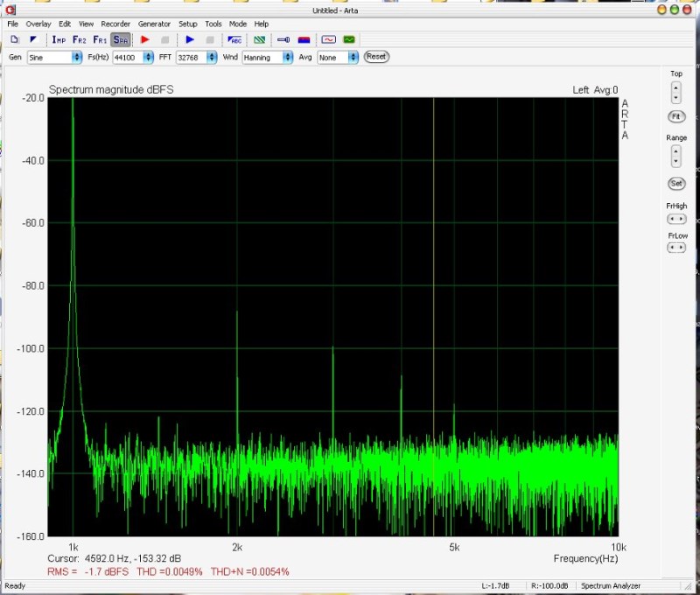Screen dimensions: 700x595
Task: Open the Setup menu
Action: [x=188, y=24]
